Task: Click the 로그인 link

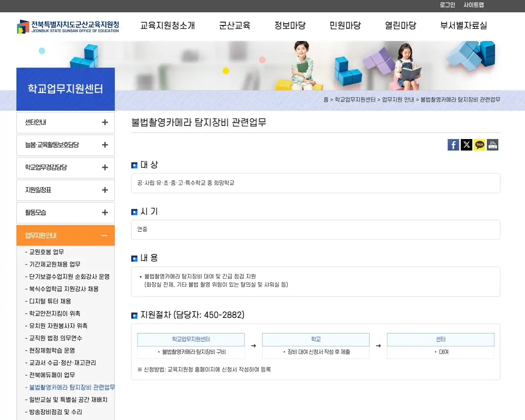Action: (x=447, y=5)
